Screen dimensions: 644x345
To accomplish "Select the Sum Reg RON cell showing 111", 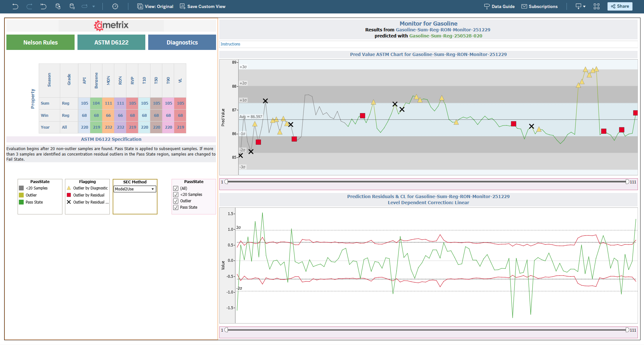I will 120,103.
